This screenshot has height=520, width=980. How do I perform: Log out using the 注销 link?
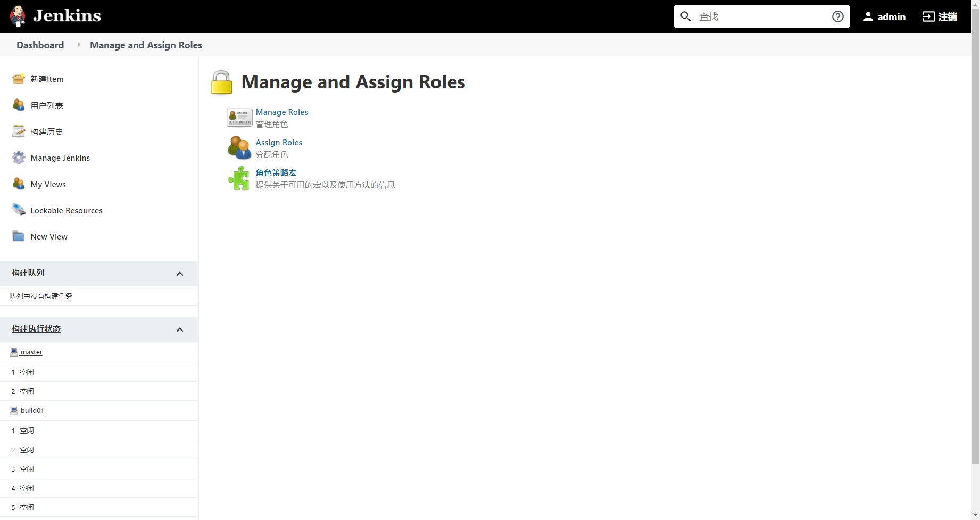click(x=948, y=16)
